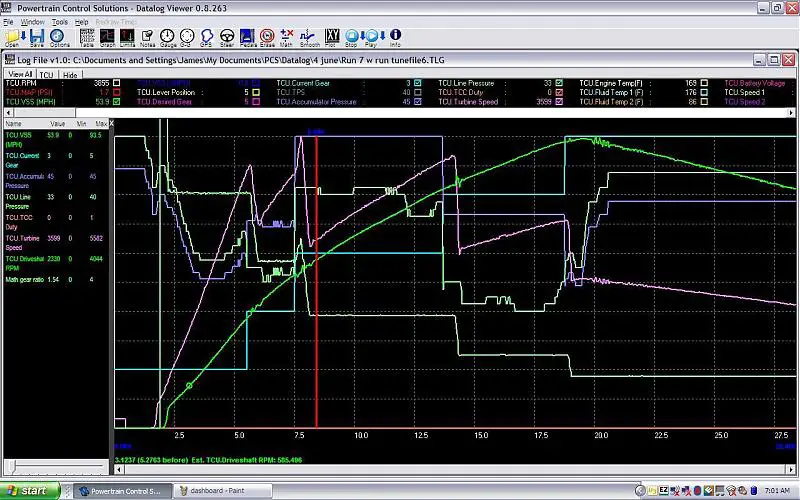Click the channel list scrollbar left arrow
The height and width of the screenshot is (500, 800).
pyautogui.click(x=8, y=112)
